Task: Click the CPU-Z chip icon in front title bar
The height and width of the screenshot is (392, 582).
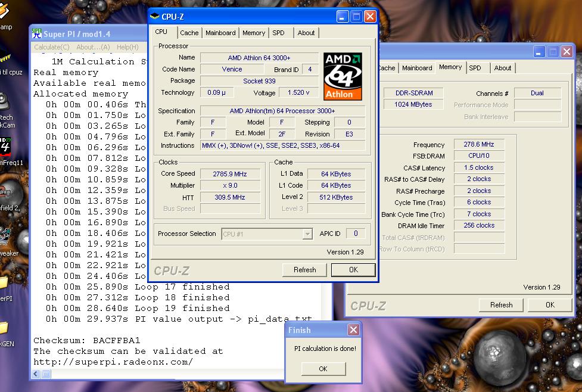Action: coord(154,17)
